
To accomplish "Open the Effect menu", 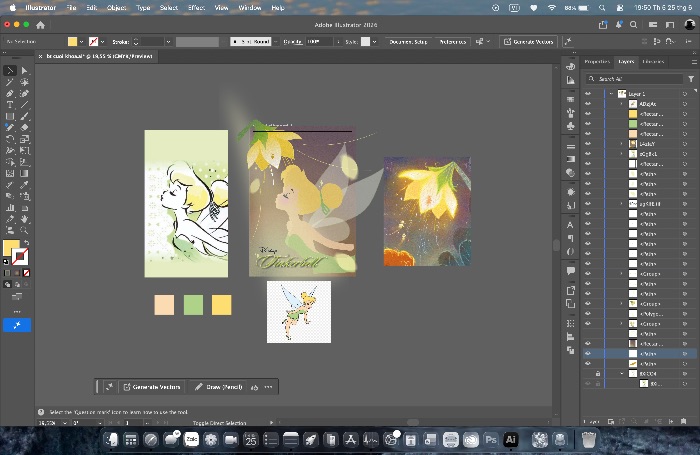I will 196,8.
